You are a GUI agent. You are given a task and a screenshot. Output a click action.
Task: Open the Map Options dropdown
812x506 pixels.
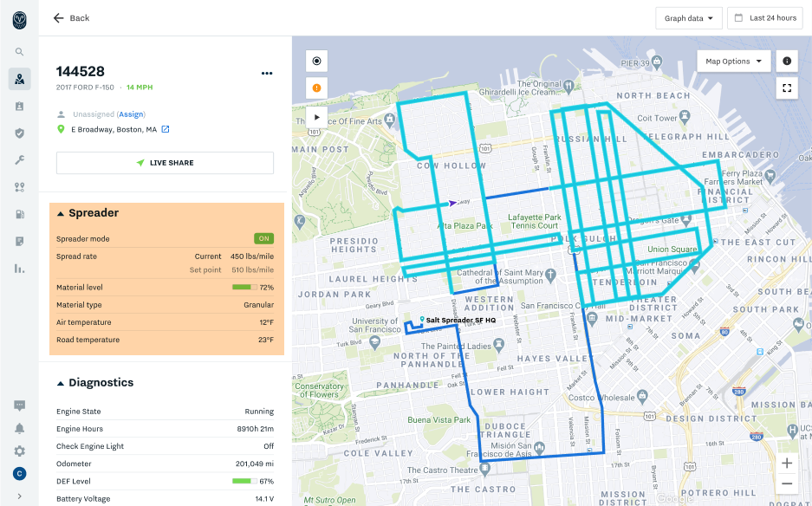[733, 62]
